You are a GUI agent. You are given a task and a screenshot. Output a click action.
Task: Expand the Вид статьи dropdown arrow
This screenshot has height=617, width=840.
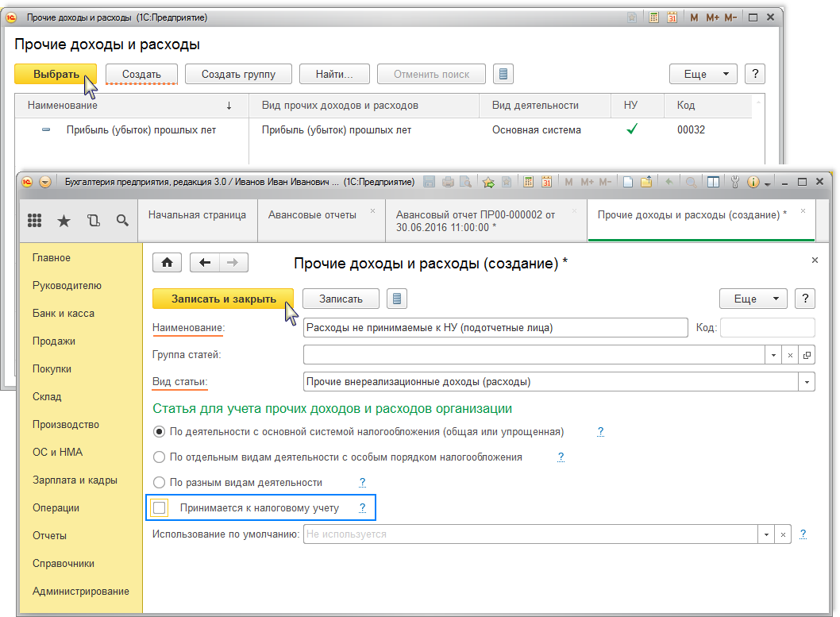tap(807, 382)
